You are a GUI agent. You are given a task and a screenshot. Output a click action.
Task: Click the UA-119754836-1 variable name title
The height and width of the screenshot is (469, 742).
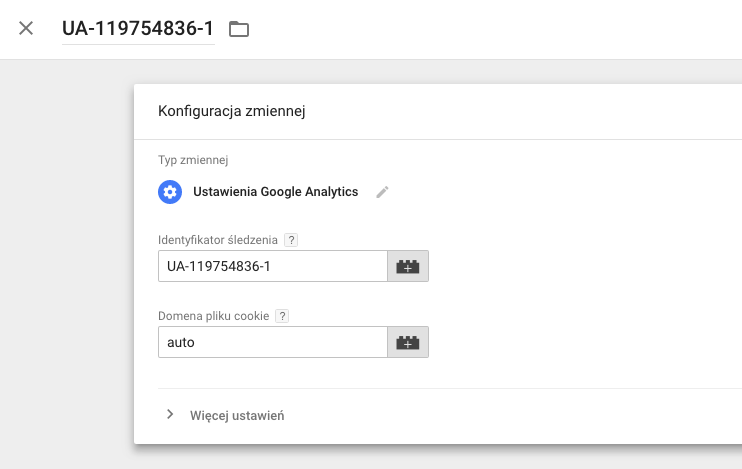pyautogui.click(x=138, y=28)
